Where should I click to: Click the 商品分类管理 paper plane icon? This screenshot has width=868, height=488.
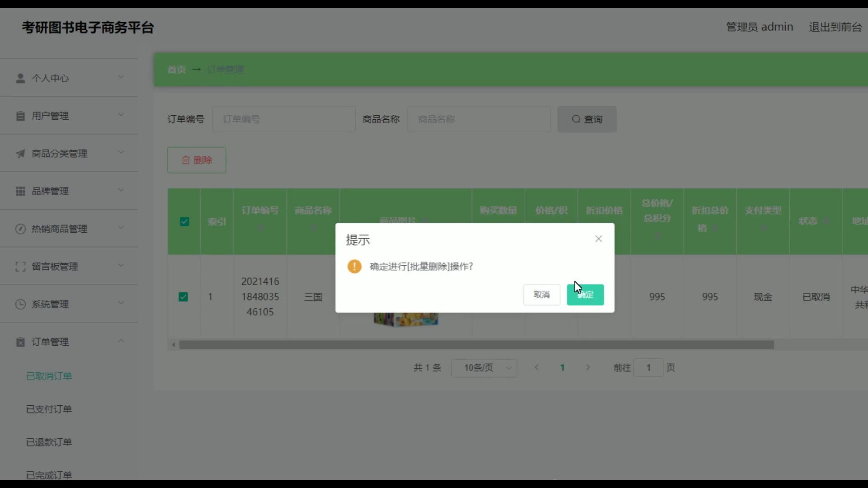point(20,154)
